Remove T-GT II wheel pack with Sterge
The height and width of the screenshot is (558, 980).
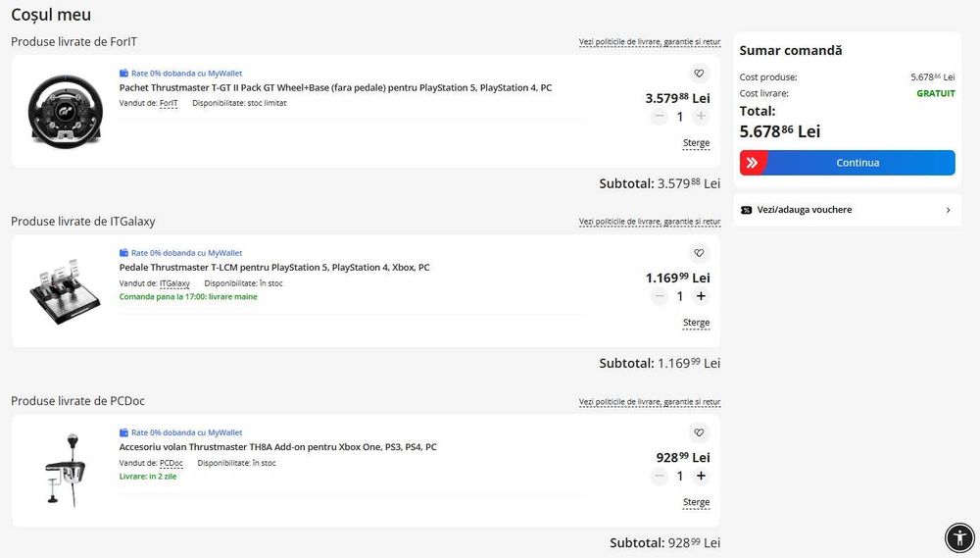tap(696, 143)
